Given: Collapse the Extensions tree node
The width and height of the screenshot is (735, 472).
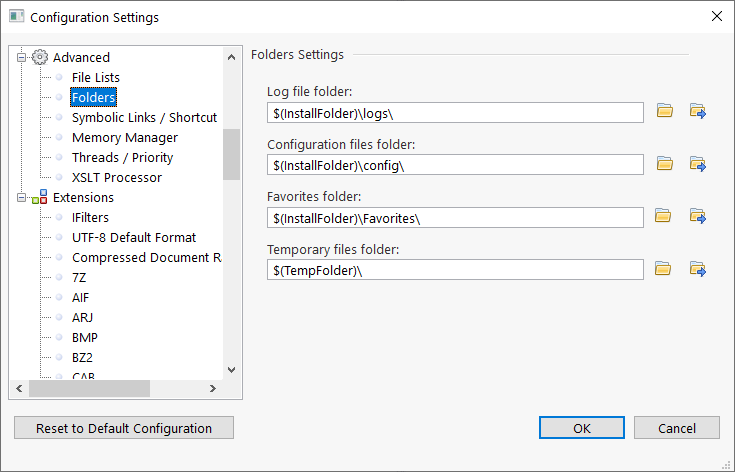Looking at the screenshot, I should (21, 198).
